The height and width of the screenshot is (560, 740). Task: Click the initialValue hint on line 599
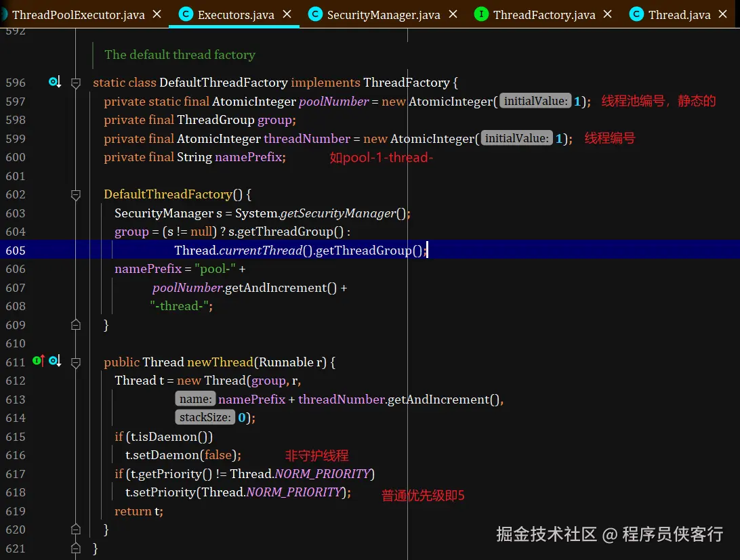coord(517,138)
